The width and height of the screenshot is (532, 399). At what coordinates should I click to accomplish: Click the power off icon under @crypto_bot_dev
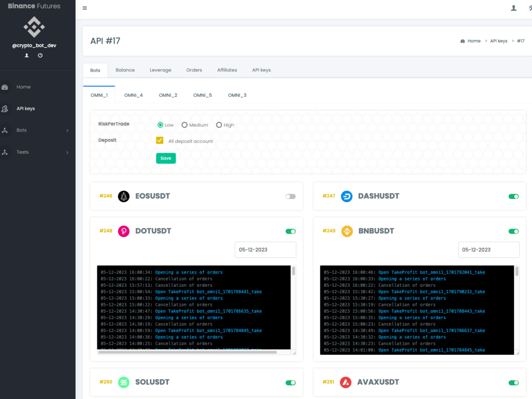(x=40, y=55)
